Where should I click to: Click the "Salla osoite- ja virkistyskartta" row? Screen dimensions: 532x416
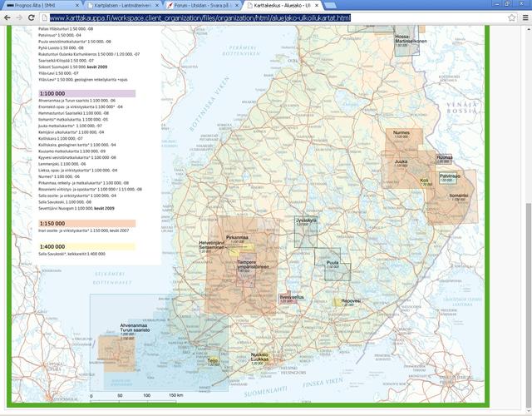pos(77,196)
